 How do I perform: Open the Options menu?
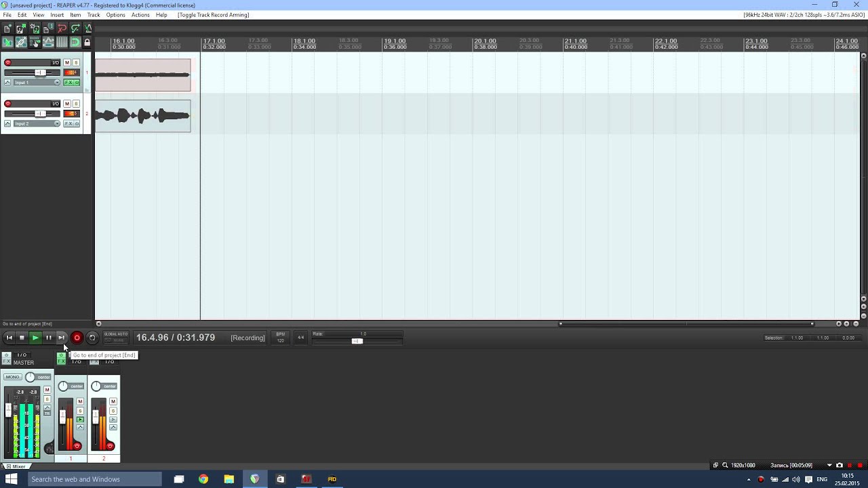[x=115, y=15]
